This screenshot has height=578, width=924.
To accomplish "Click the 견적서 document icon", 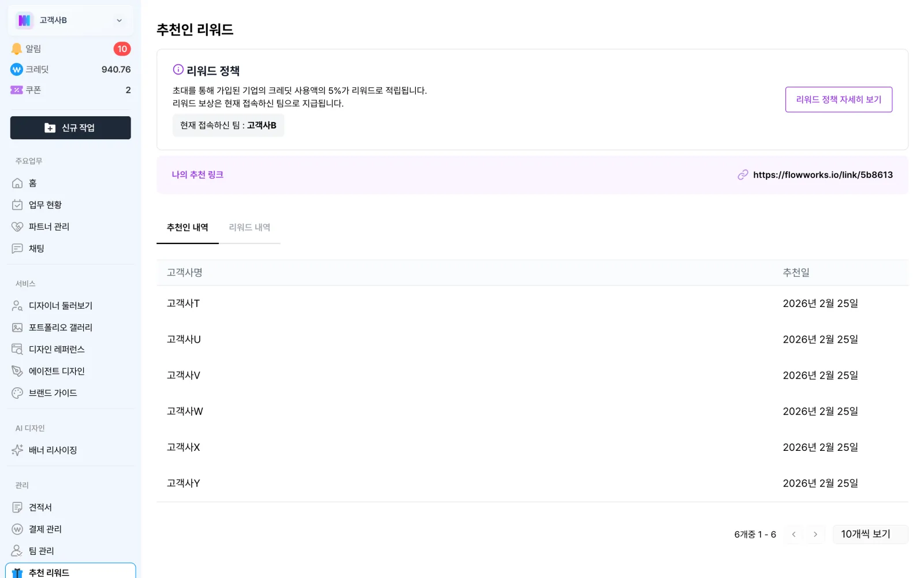I will (x=17, y=507).
